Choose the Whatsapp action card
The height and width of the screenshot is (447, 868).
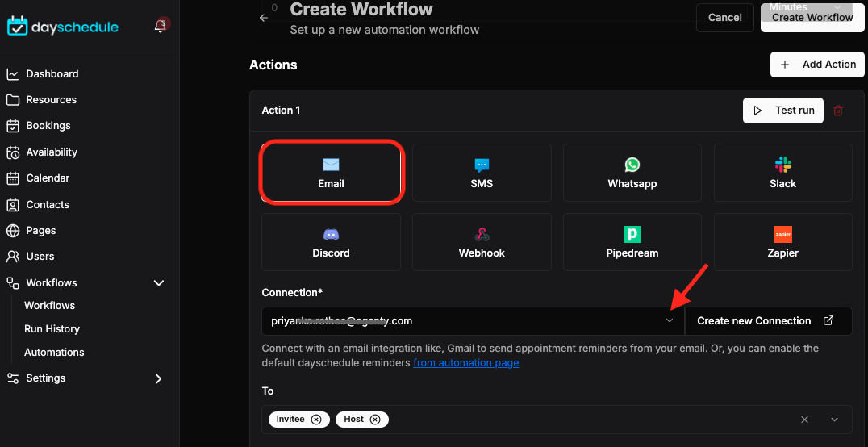(x=632, y=172)
